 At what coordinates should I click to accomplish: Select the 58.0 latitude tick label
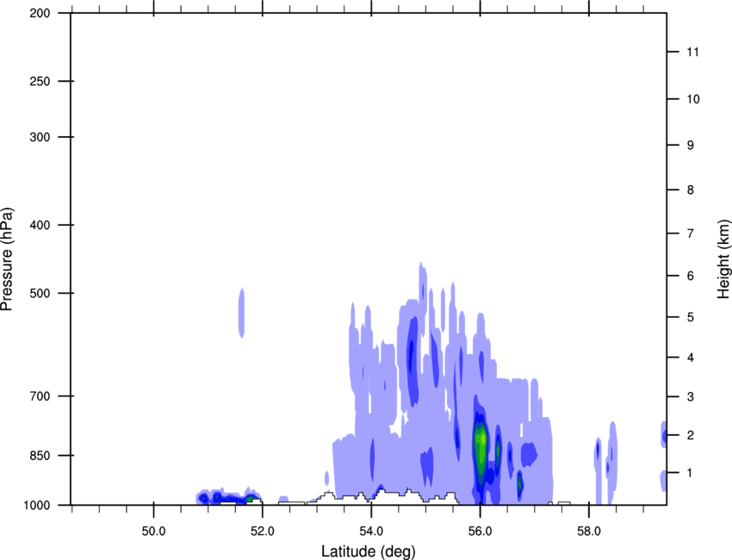click(x=588, y=528)
